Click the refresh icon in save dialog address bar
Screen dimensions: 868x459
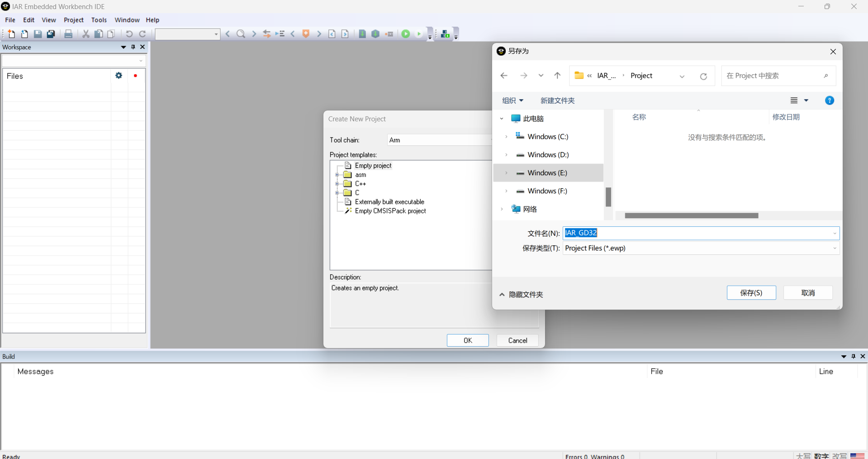point(703,76)
